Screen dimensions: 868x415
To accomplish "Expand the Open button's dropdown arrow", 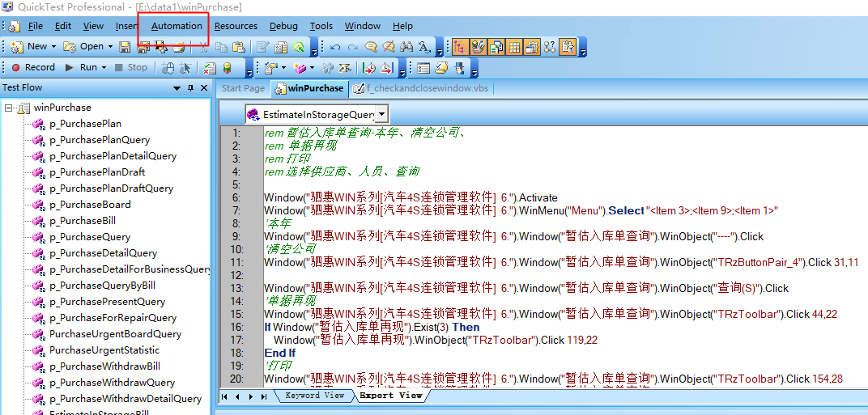I will pos(110,46).
